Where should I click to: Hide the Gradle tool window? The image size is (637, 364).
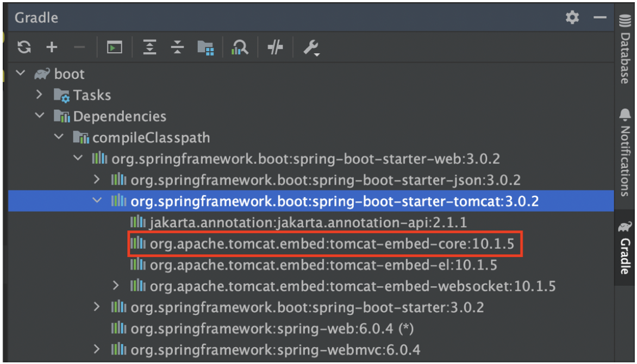[x=599, y=17]
